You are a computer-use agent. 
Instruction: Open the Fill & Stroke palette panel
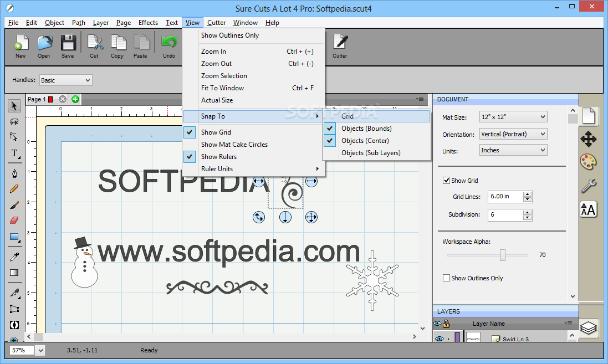tap(588, 162)
